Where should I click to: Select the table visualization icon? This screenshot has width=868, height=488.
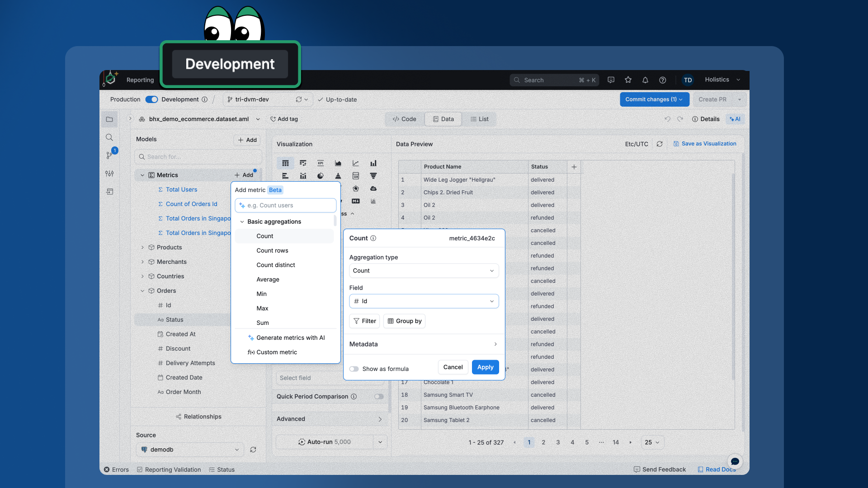click(x=285, y=163)
